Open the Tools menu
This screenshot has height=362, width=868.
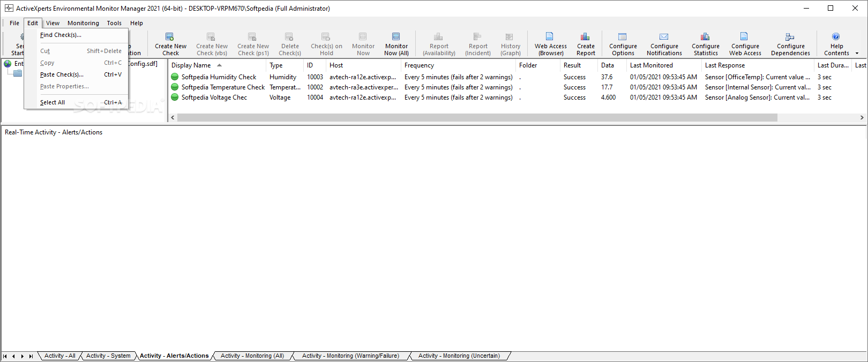[x=114, y=23]
